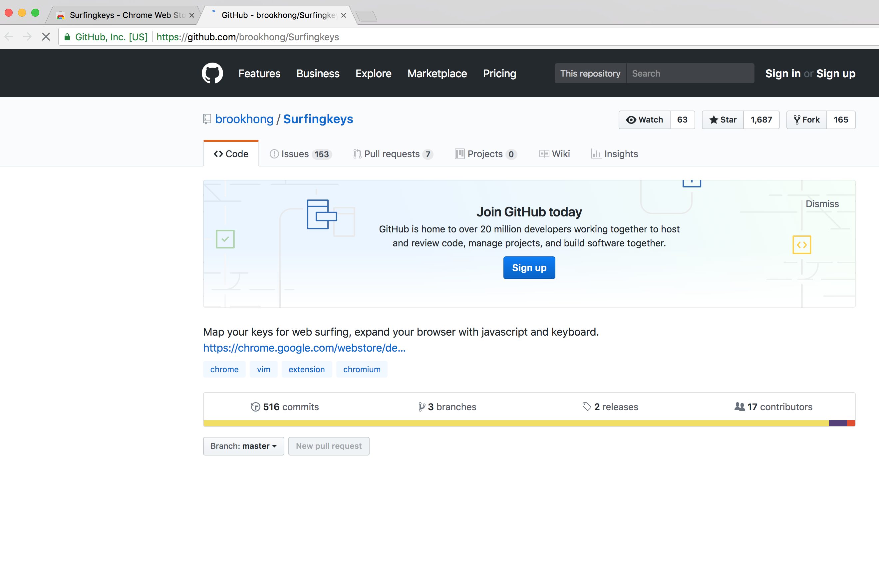Open the Branch: master dropdown
879x588 pixels.
click(243, 446)
